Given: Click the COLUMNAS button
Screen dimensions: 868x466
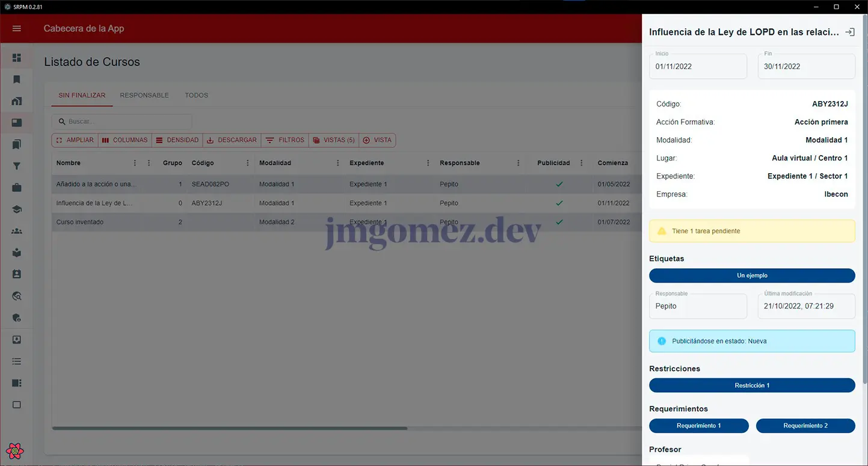Looking at the screenshot, I should pyautogui.click(x=125, y=140).
